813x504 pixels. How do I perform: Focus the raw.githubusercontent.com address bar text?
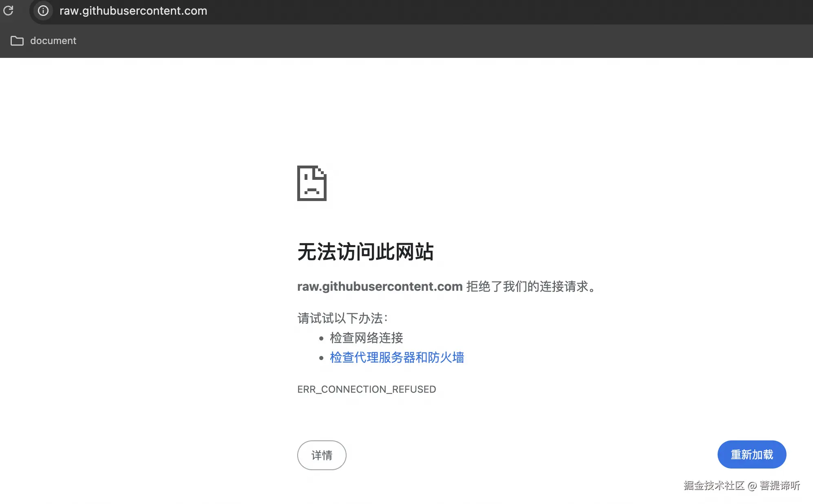click(x=133, y=11)
